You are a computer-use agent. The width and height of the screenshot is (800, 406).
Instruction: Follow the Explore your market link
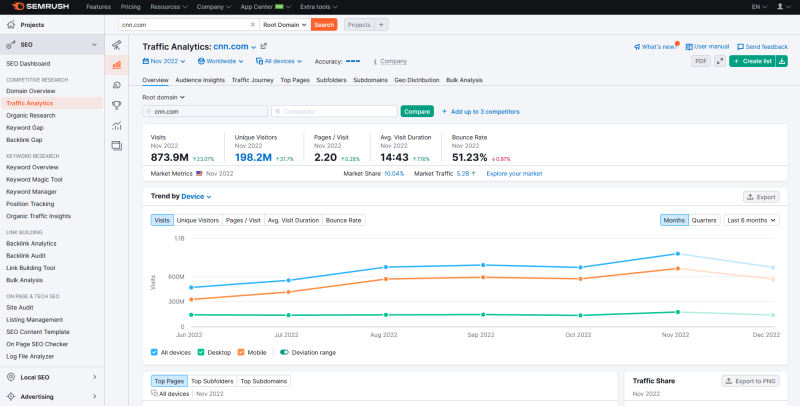pyautogui.click(x=514, y=173)
